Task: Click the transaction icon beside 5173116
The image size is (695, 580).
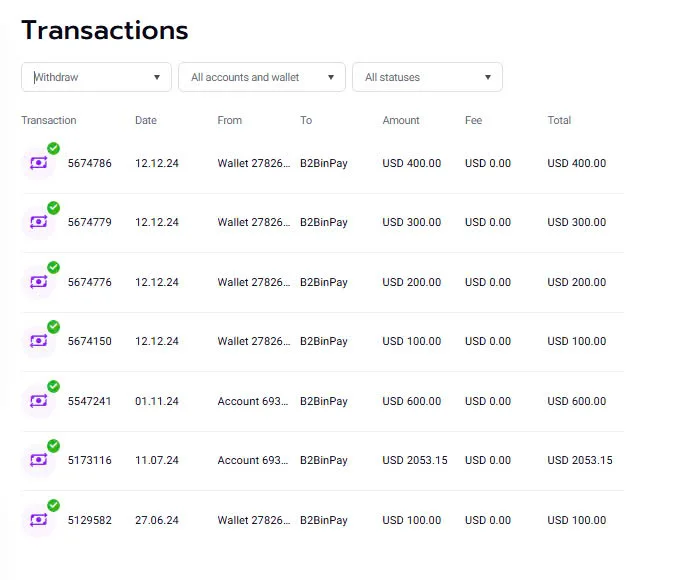Action: (x=39, y=460)
